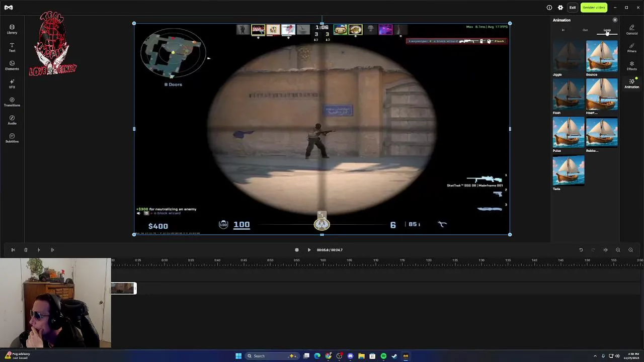644x362 pixels.
Task: Redo the last undone action
Action: point(593,250)
